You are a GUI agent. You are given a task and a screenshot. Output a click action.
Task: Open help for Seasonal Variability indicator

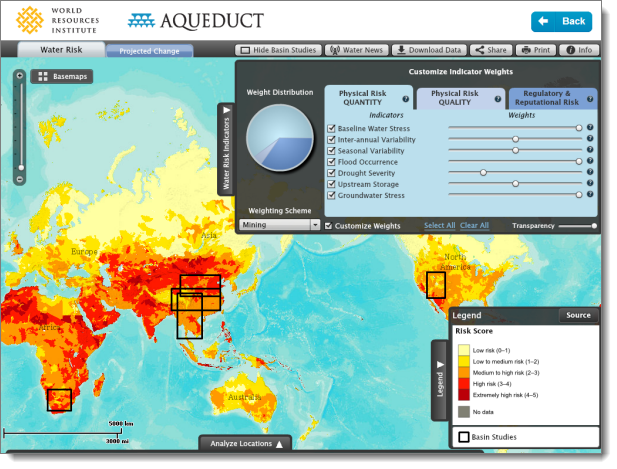[590, 150]
